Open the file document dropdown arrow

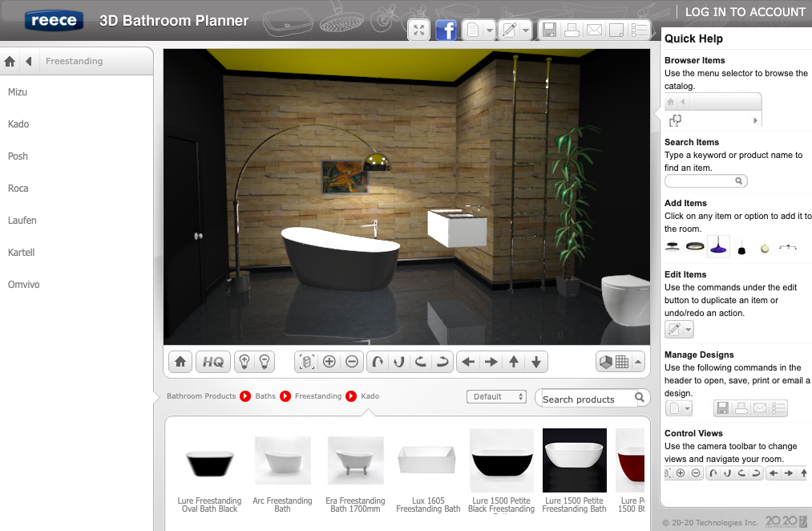tap(489, 30)
